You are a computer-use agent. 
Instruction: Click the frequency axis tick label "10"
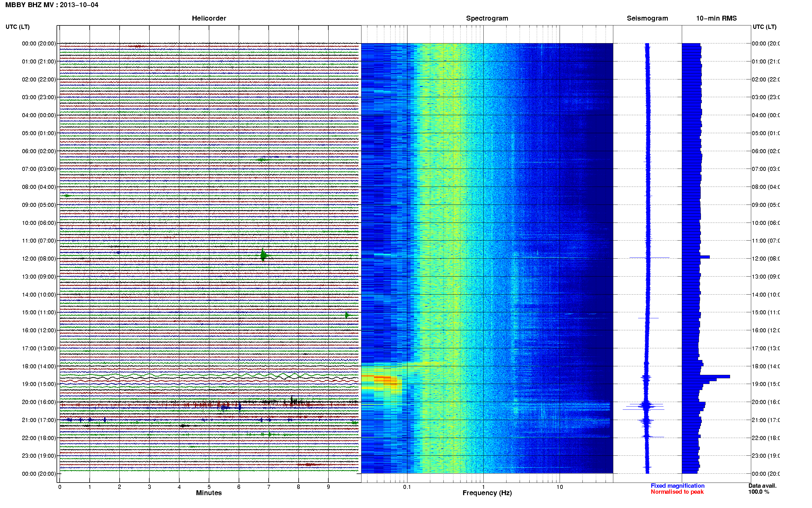pos(560,487)
